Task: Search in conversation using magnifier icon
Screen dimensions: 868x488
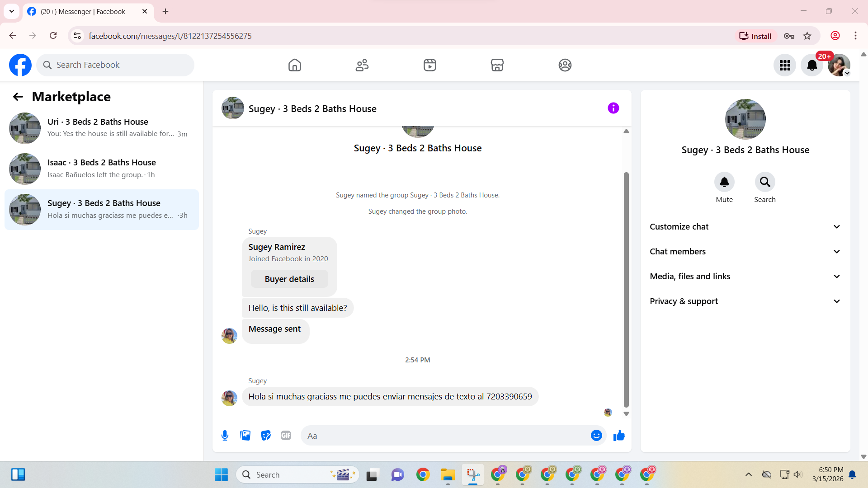Action: click(x=765, y=182)
